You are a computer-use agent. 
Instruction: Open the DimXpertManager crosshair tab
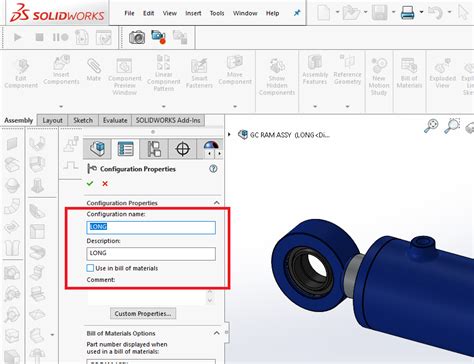[183, 149]
